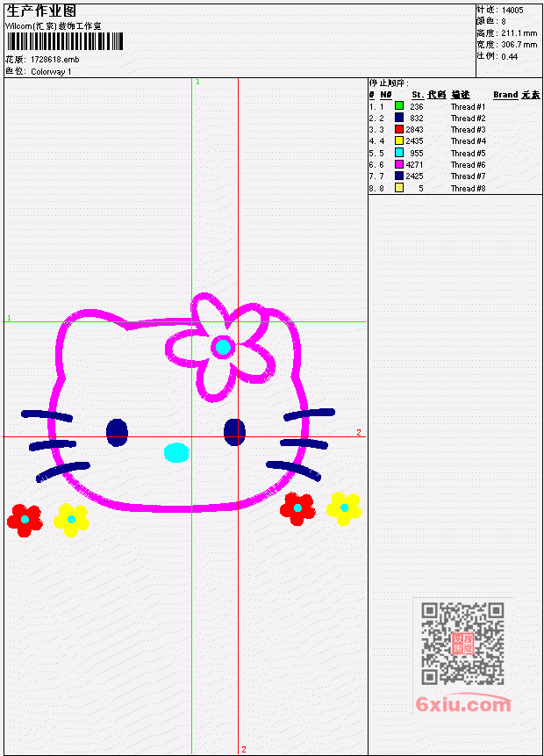The image size is (544, 756).
Task: Click stitch count 2425 in thread list
Action: pyautogui.click(x=414, y=177)
